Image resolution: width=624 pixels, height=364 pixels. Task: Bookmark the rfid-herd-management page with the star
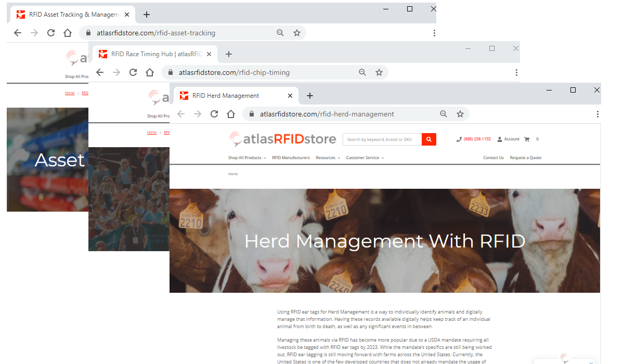click(x=460, y=114)
